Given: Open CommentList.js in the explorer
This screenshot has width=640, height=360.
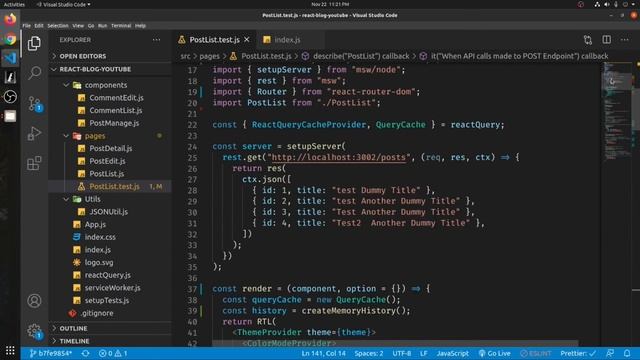Looking at the screenshot, I should coord(116,110).
